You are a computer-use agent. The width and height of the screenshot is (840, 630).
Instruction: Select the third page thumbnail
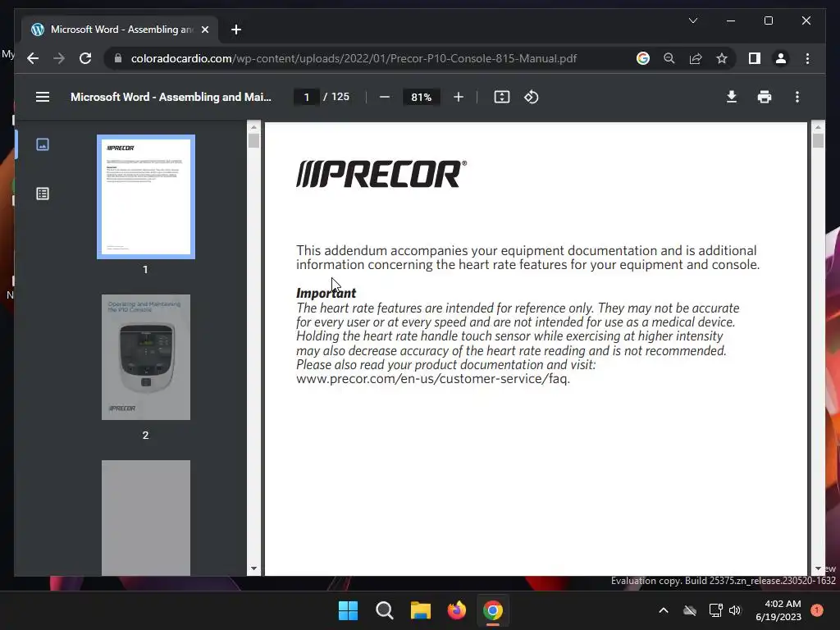(x=146, y=518)
